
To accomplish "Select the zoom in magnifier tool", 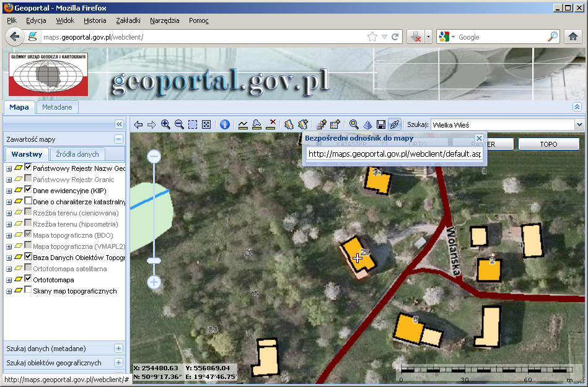I will pos(165,124).
